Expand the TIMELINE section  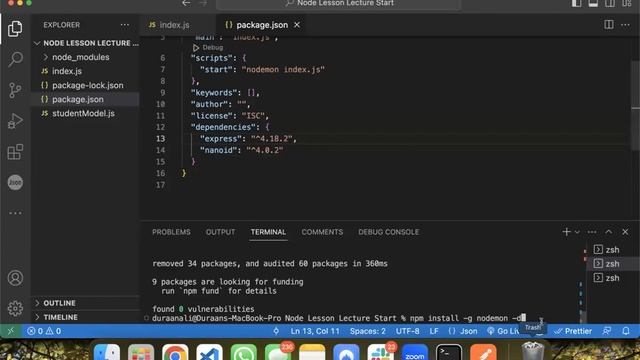click(86, 317)
